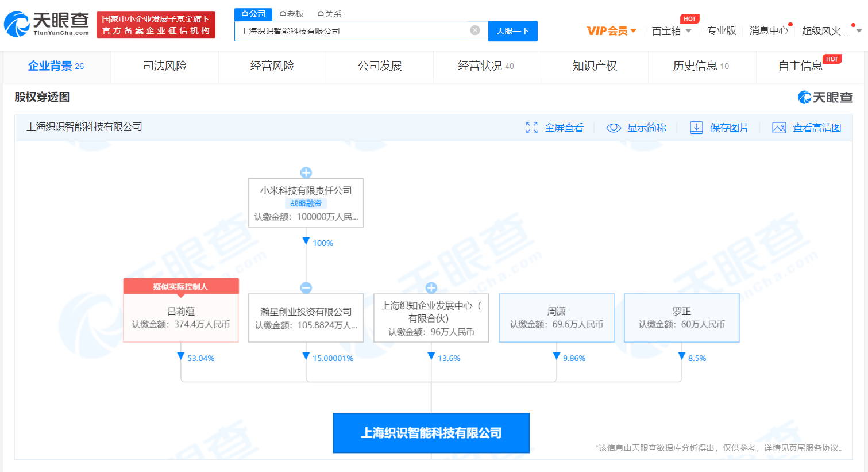Screen dimensions: 868x472
Task: Click the 上海织知企业发展中心 node
Action: [x=431, y=318]
